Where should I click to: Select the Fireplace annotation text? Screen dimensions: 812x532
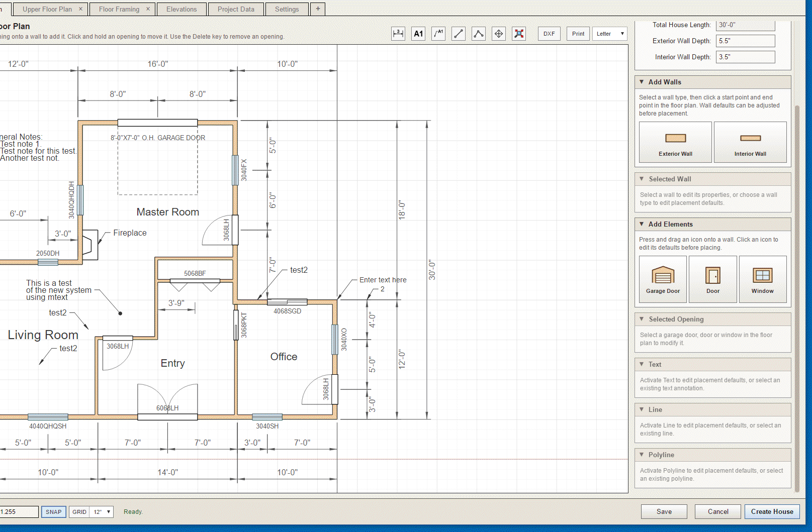tap(130, 233)
